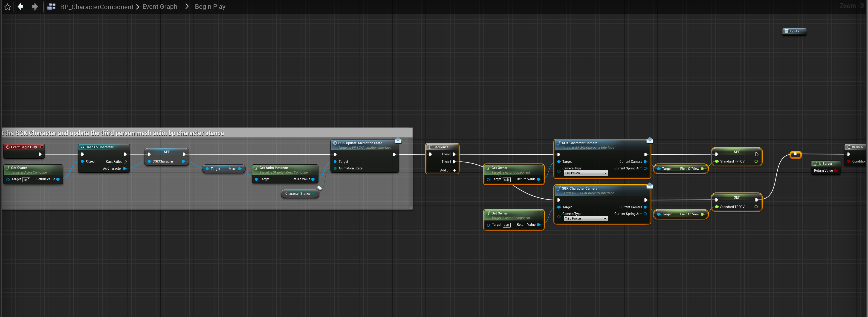Click envelope icon on First Person SGK Character Camera
868x317 pixels.
click(x=650, y=140)
